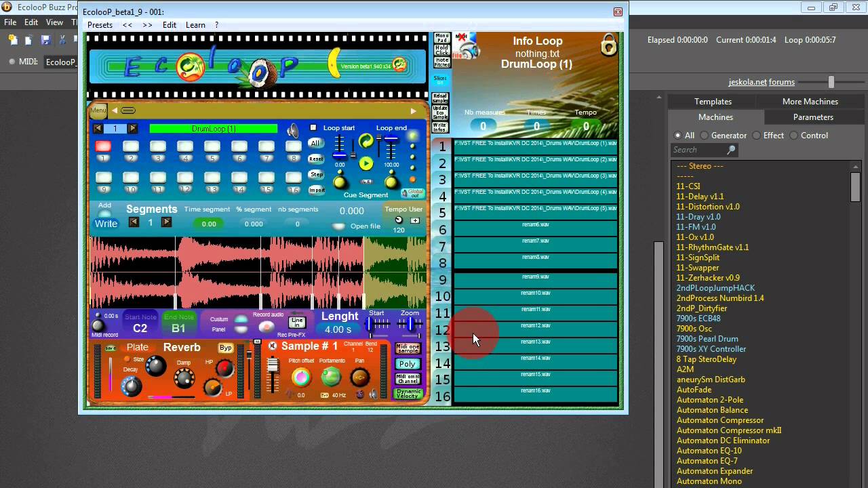Click the Midi record knob
The image size is (868, 488).
(98, 327)
